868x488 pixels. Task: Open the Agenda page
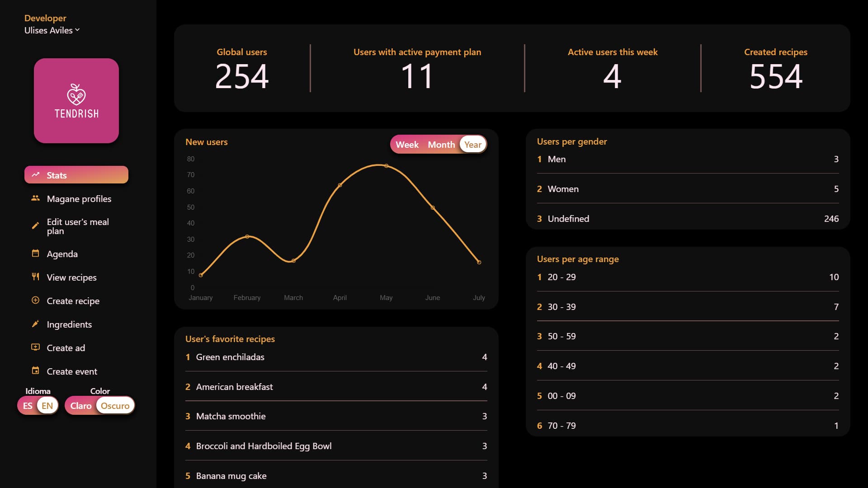(76, 254)
